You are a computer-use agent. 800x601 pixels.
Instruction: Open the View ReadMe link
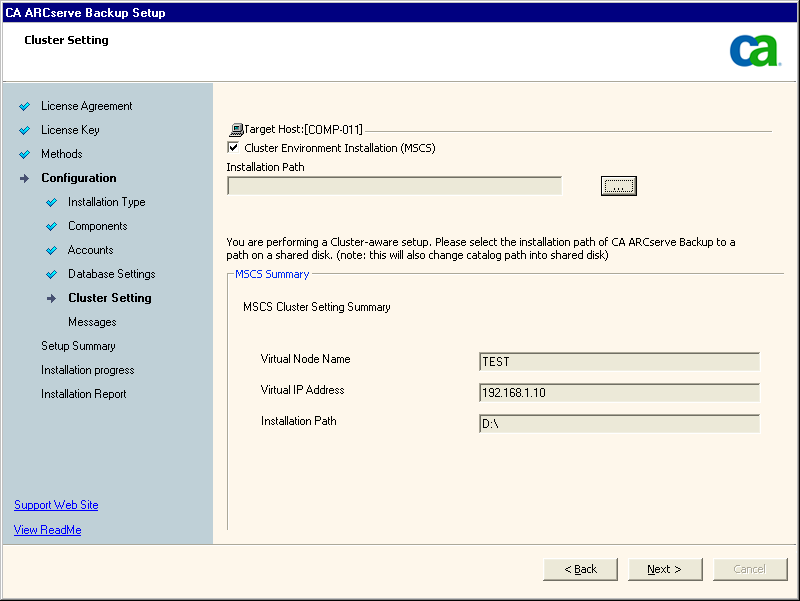48,530
